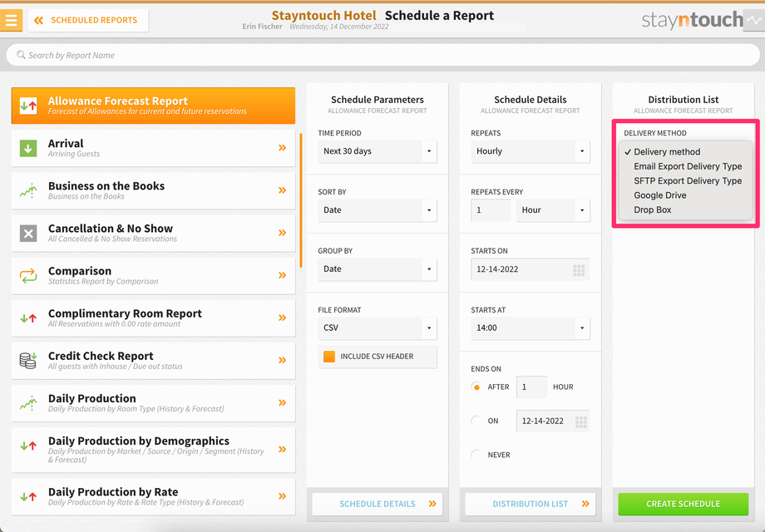
Task: Click the Business on the Books chart icon
Action: [x=28, y=190]
